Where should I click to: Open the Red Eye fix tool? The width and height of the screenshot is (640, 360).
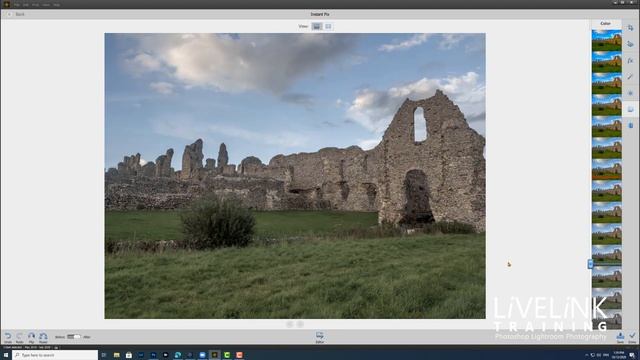pos(631,44)
